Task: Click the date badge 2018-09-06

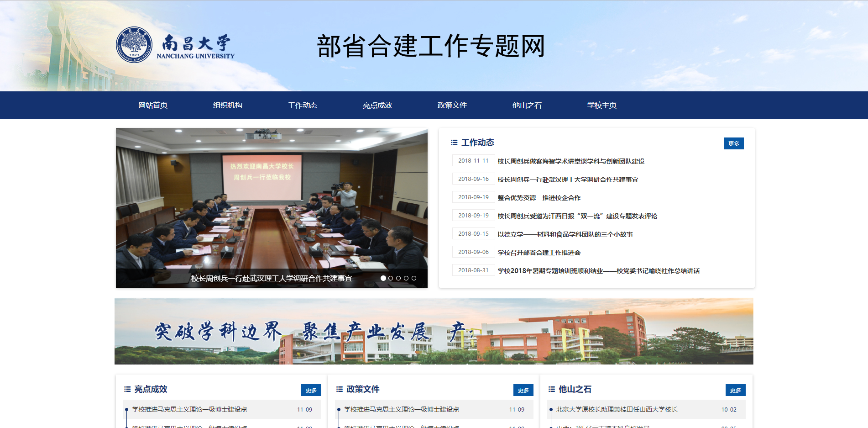Action: [473, 252]
